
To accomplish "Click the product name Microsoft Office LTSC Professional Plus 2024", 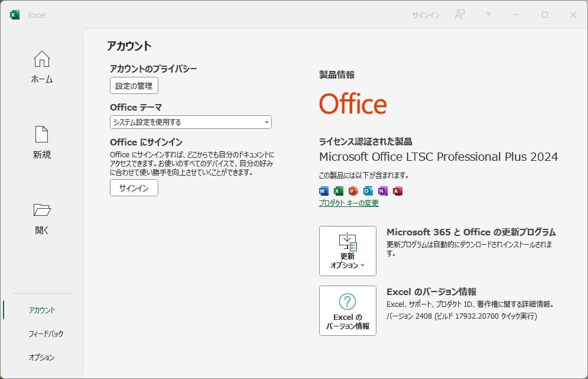I will (438, 157).
